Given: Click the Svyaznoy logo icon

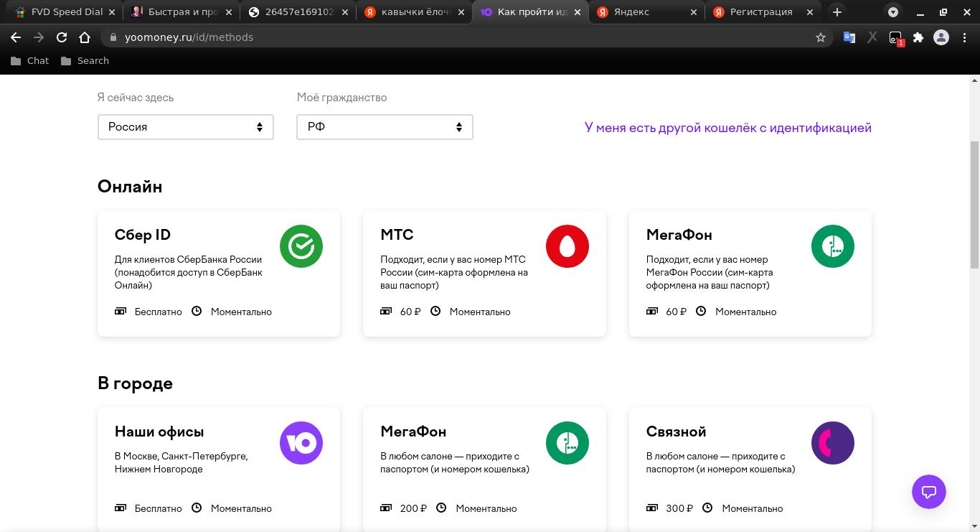Looking at the screenshot, I should pyautogui.click(x=832, y=443).
